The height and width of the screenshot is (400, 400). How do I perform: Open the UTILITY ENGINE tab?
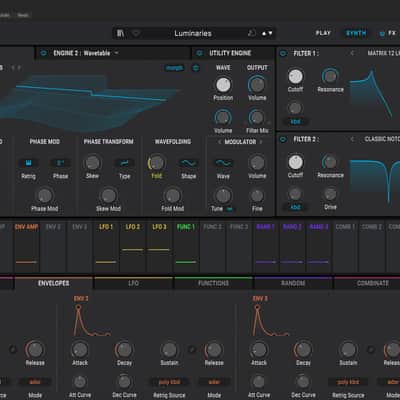click(x=230, y=53)
